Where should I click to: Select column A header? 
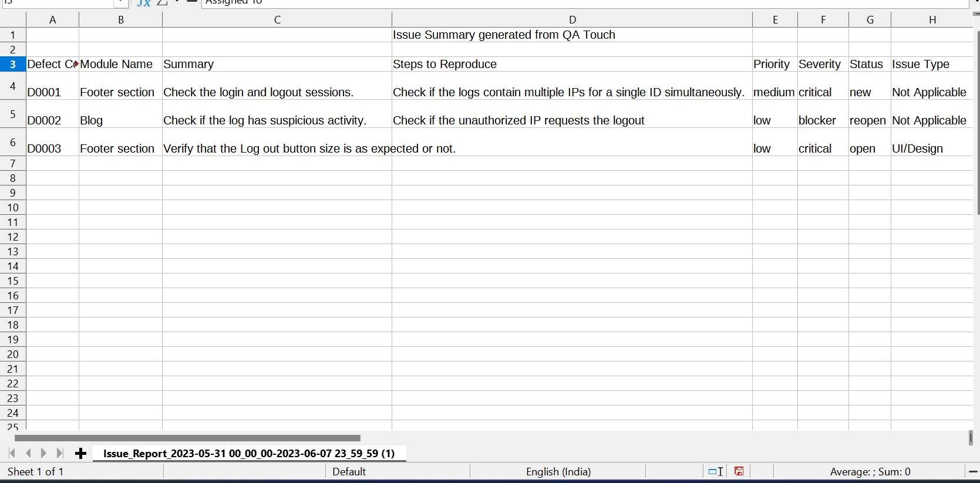(52, 20)
